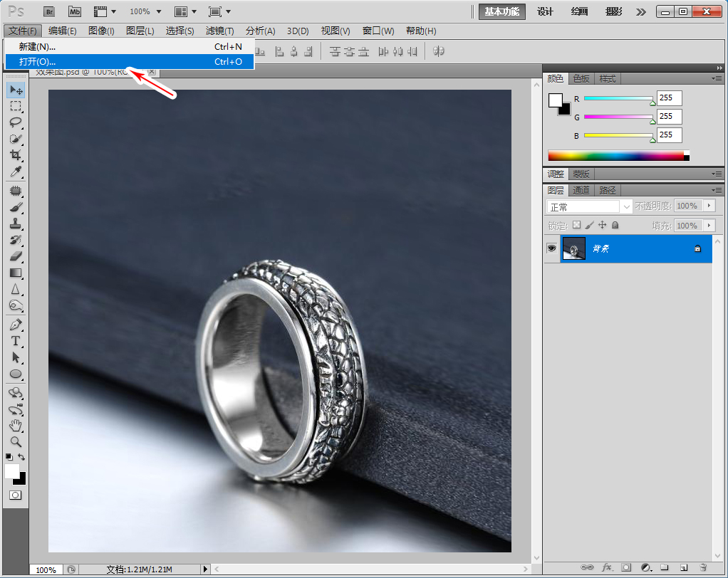728x578 pixels.
Task: Select the Crop tool
Action: (x=16, y=155)
